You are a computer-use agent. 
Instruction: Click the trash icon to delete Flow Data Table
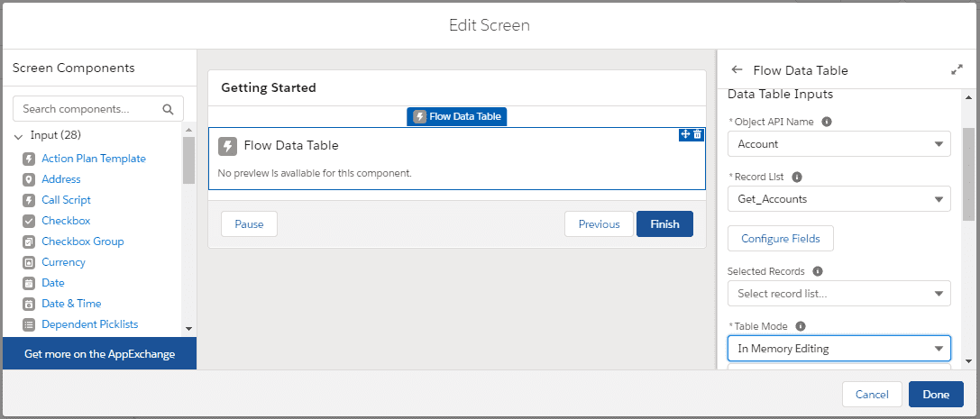point(698,134)
